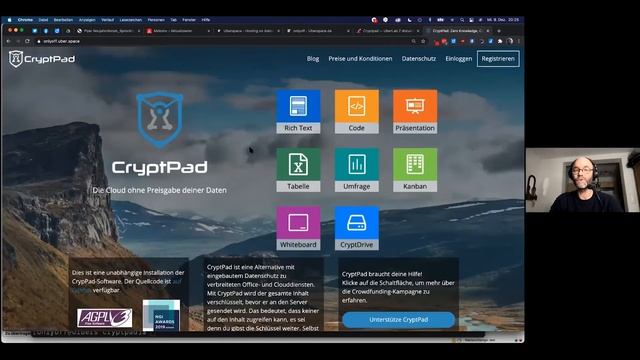Viewport: 640px width, 360px height.
Task: Reload the page in Chrome
Action: click(x=27, y=41)
